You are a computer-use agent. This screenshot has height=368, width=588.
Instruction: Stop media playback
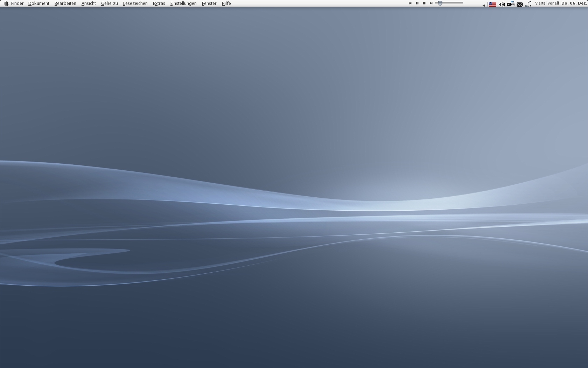click(x=424, y=3)
